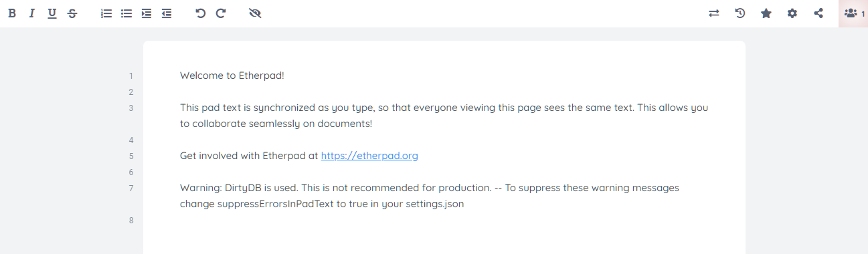Toggle italic formatting

coord(31,13)
